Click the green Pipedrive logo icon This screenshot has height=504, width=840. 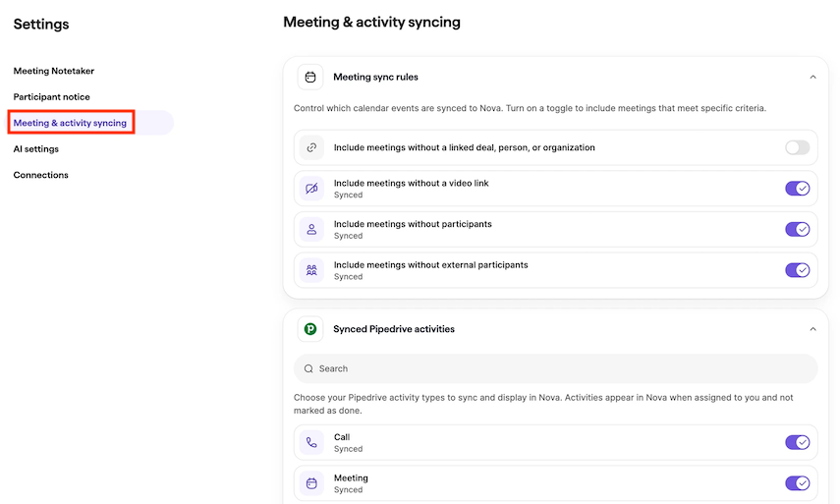pos(310,329)
